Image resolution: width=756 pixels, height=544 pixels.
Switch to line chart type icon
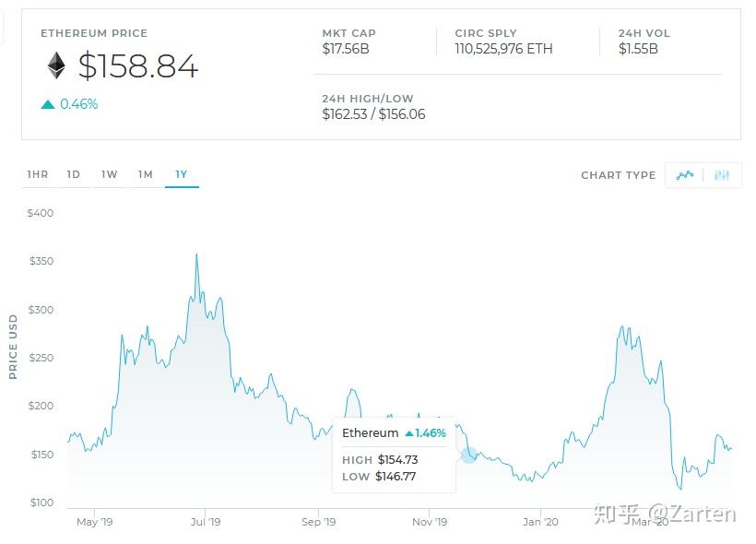[684, 175]
